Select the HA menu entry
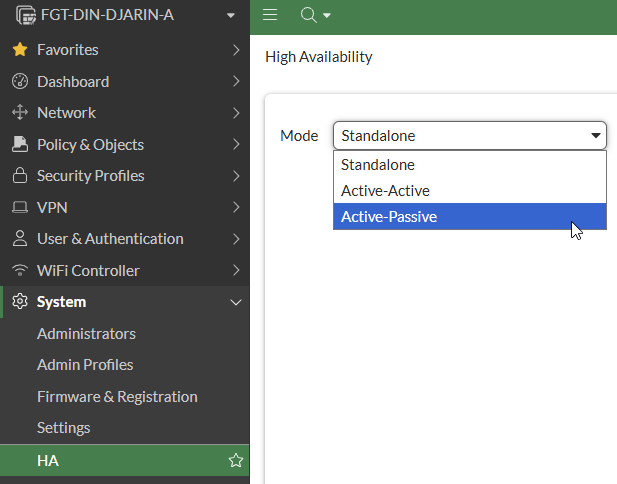The height and width of the screenshot is (484, 617). pos(124,460)
